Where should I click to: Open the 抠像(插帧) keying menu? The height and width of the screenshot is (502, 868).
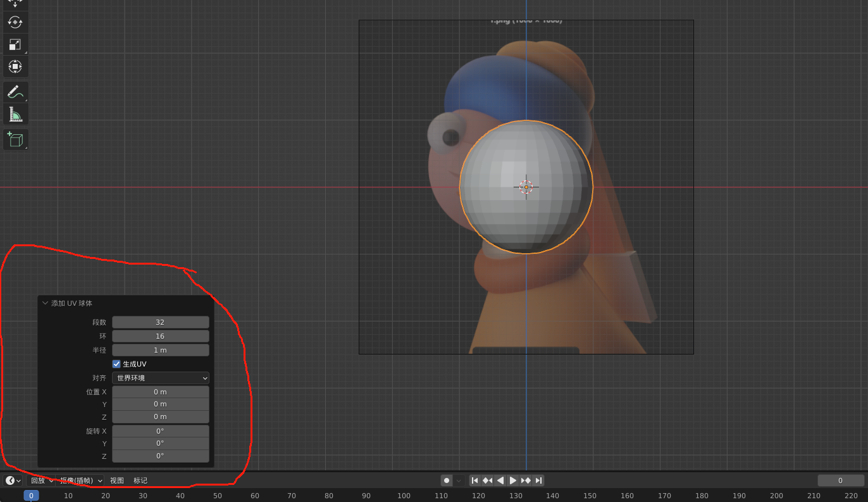pos(81,480)
